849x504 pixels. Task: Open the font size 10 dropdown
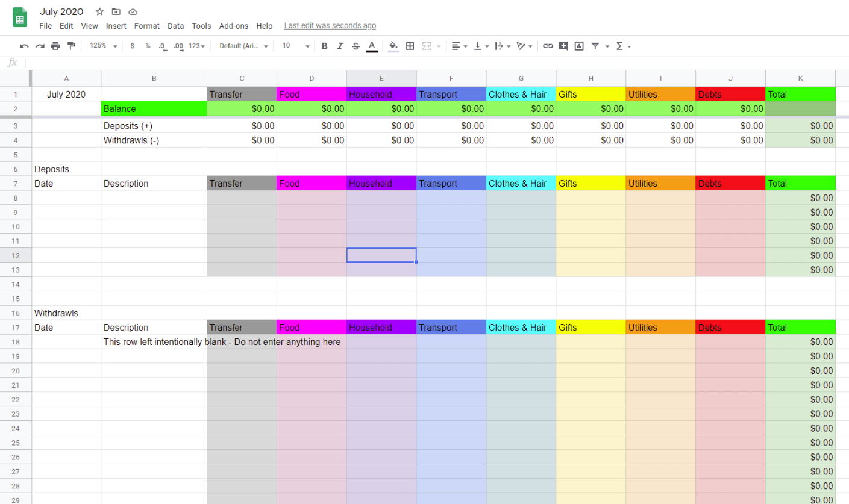(295, 46)
